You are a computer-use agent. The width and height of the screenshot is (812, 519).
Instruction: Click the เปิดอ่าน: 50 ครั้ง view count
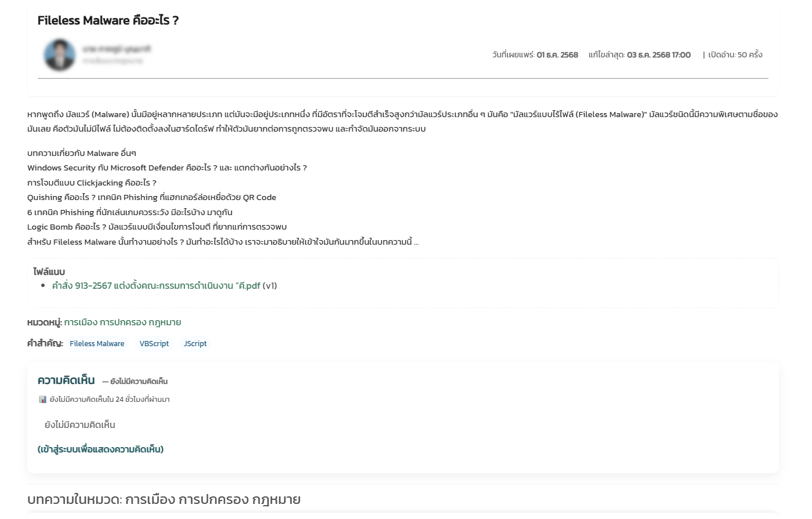click(x=735, y=55)
